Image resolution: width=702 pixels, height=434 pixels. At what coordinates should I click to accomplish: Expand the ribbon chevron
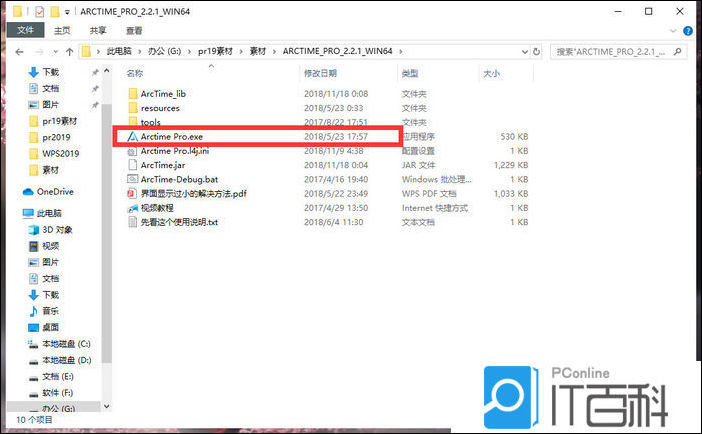(672, 31)
